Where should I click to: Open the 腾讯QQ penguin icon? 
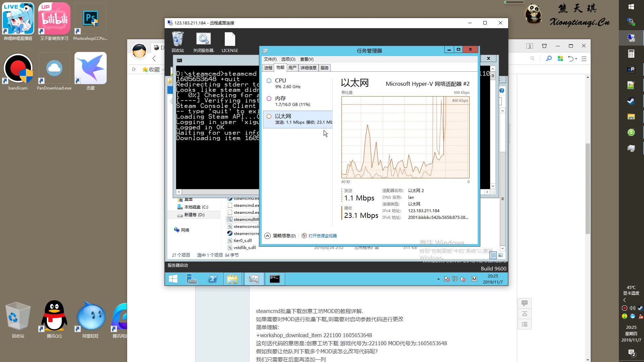[x=54, y=319]
